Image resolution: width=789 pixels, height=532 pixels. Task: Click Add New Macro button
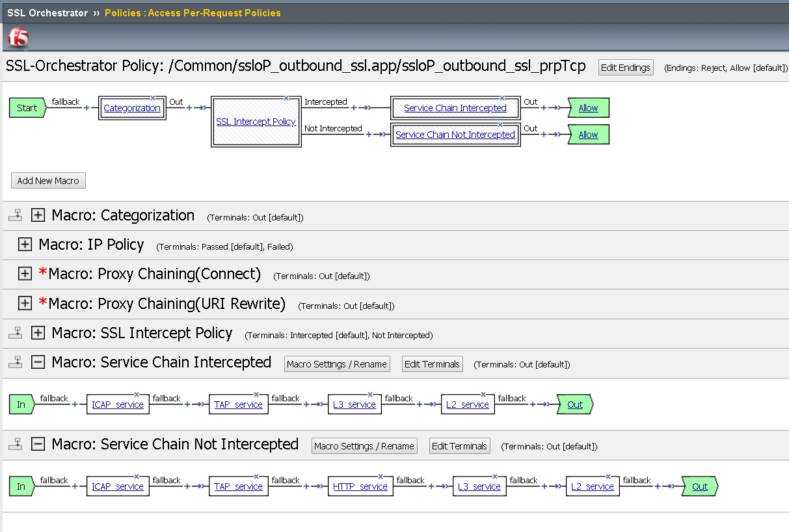tap(48, 181)
